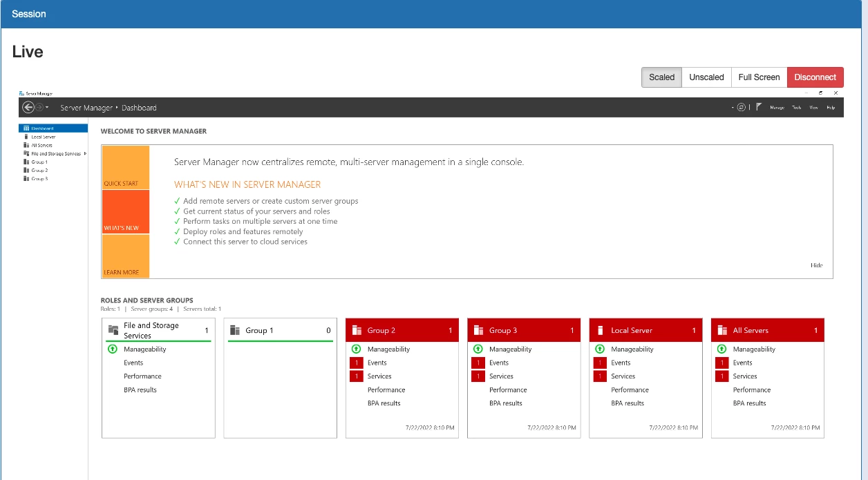Screen dimensions: 868x480
Task: Keep Scaled view selected
Action: (x=661, y=77)
